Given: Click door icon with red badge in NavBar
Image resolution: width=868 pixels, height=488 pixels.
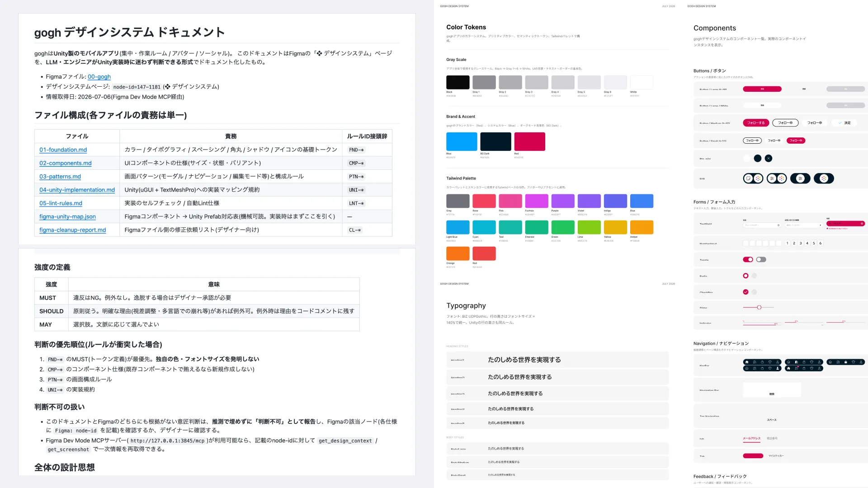Looking at the screenshot, I should (797, 368).
